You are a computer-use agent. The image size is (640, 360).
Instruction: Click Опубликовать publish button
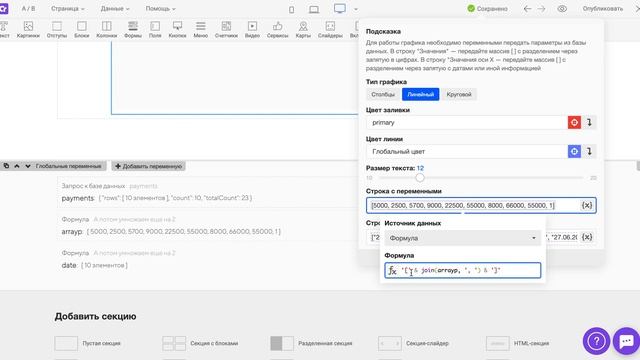(602, 9)
